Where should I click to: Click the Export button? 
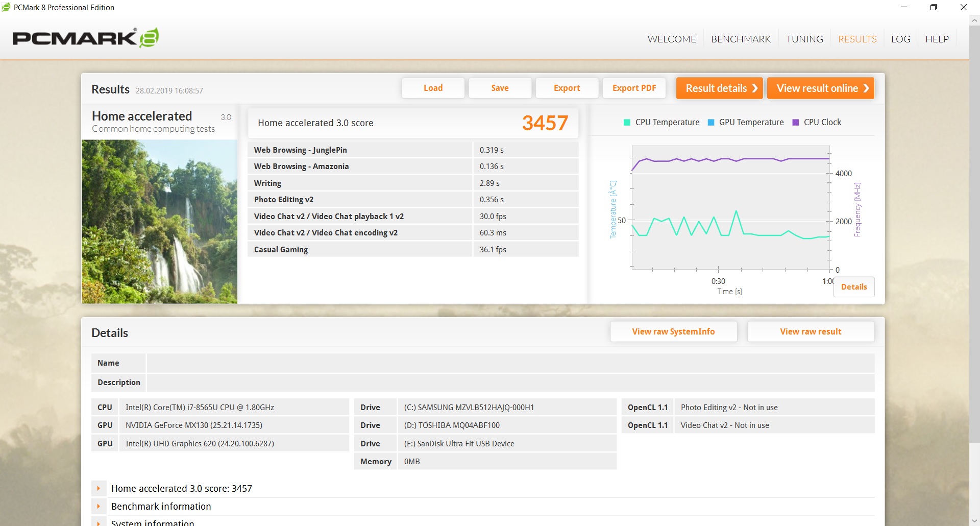(x=567, y=88)
